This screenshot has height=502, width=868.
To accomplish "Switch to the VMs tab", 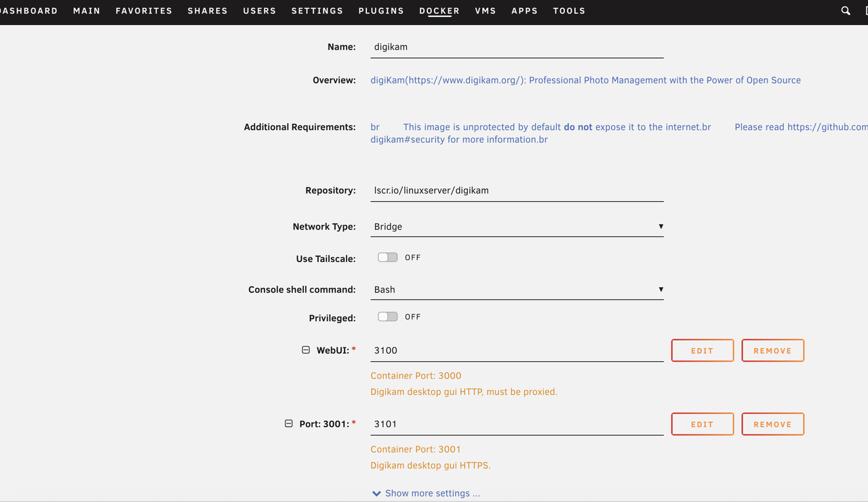I will click(x=486, y=11).
